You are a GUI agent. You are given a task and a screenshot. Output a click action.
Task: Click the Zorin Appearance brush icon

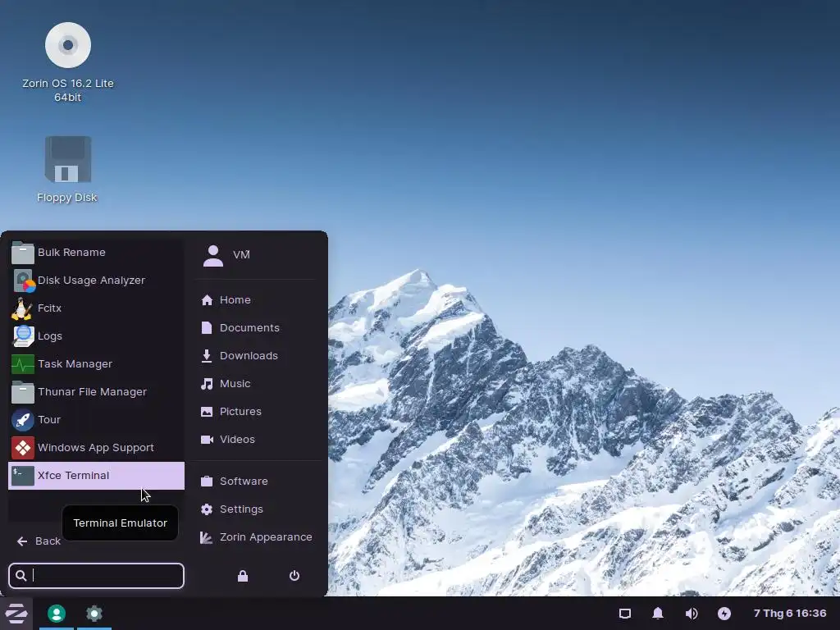(x=206, y=537)
